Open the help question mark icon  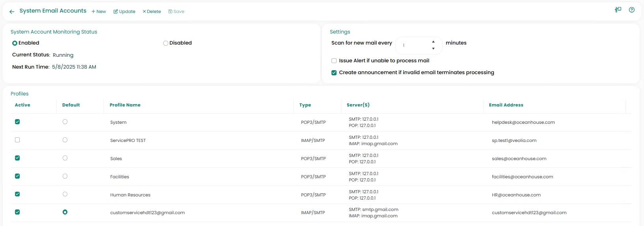coord(632,10)
